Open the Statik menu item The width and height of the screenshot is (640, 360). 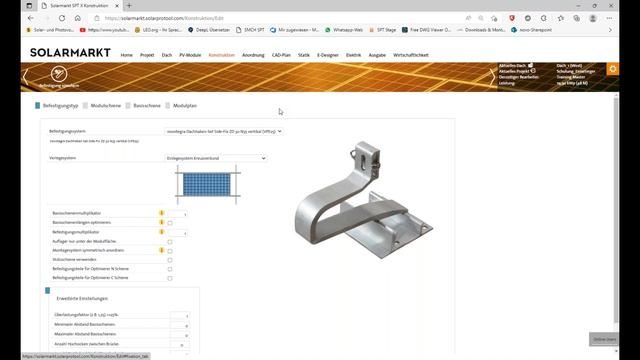pos(304,55)
